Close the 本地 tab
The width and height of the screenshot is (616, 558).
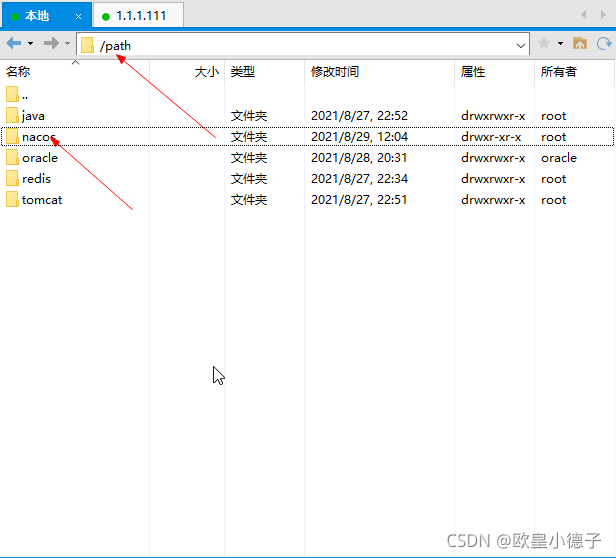pos(79,17)
